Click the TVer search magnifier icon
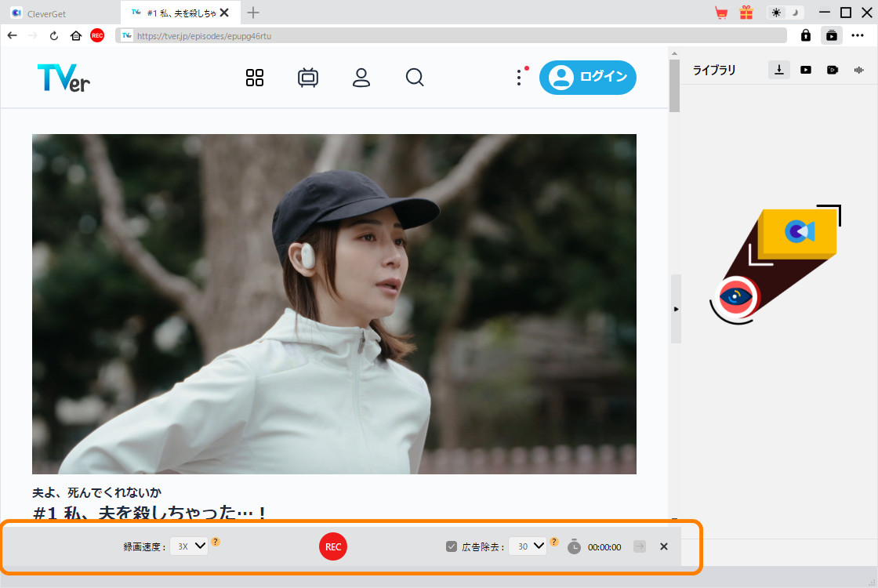Viewport: 878px width, 588px height. tap(415, 77)
